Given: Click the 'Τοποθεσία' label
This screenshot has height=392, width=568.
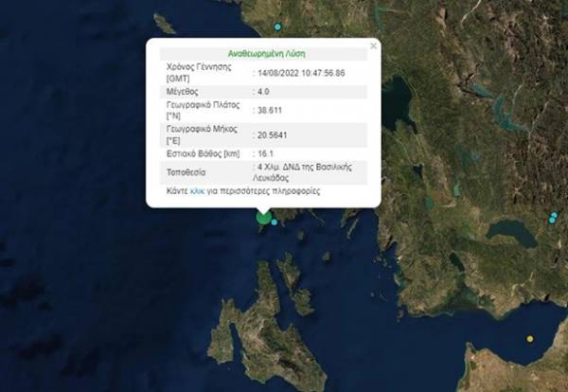Looking at the screenshot, I should pyautogui.click(x=186, y=172).
